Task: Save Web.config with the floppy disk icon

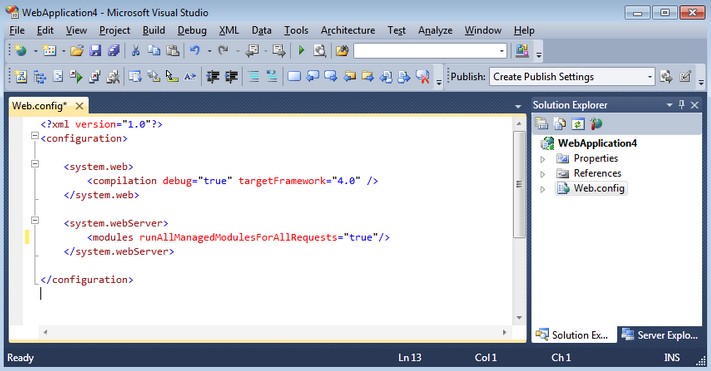Action: click(95, 50)
